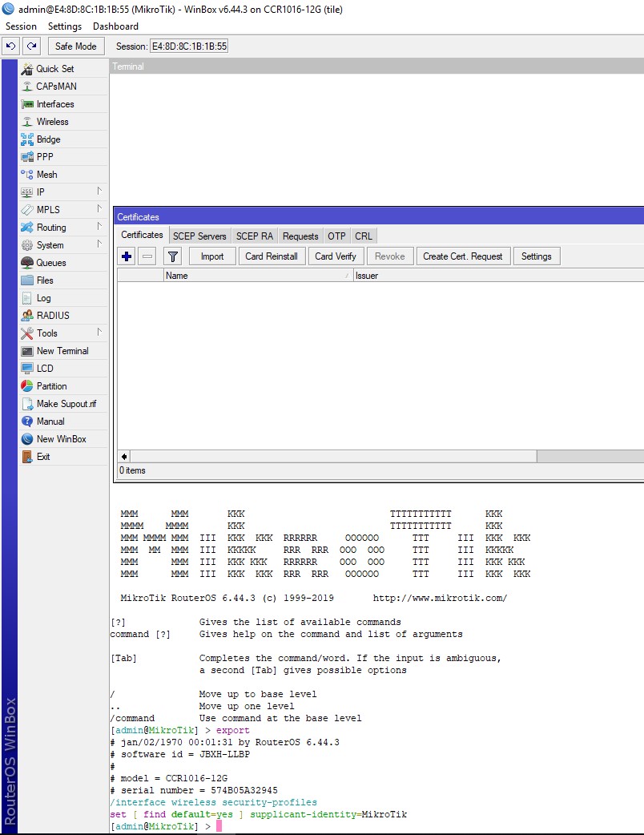Open Log in the sidebar
Image resolution: width=644 pixels, height=835 pixels.
pos(63,297)
